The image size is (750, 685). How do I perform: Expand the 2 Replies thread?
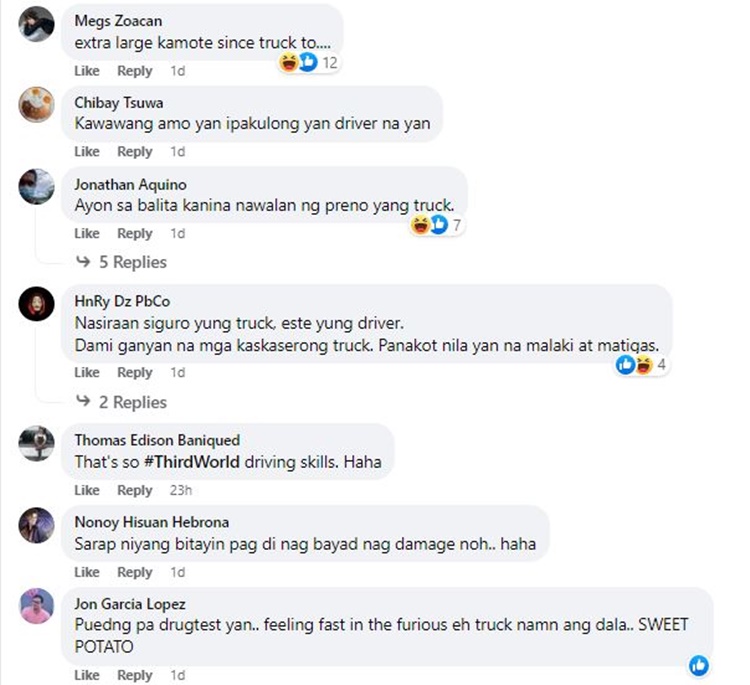(121, 402)
